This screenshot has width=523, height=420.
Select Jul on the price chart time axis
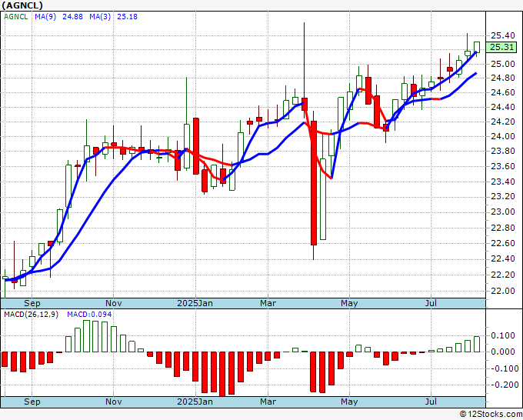coord(431,303)
